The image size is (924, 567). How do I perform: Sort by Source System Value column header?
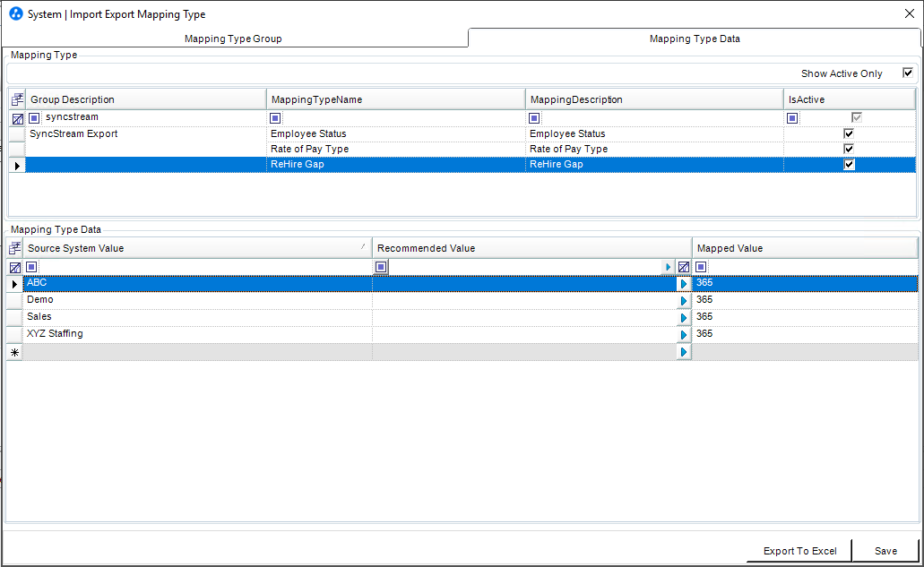[x=197, y=248]
